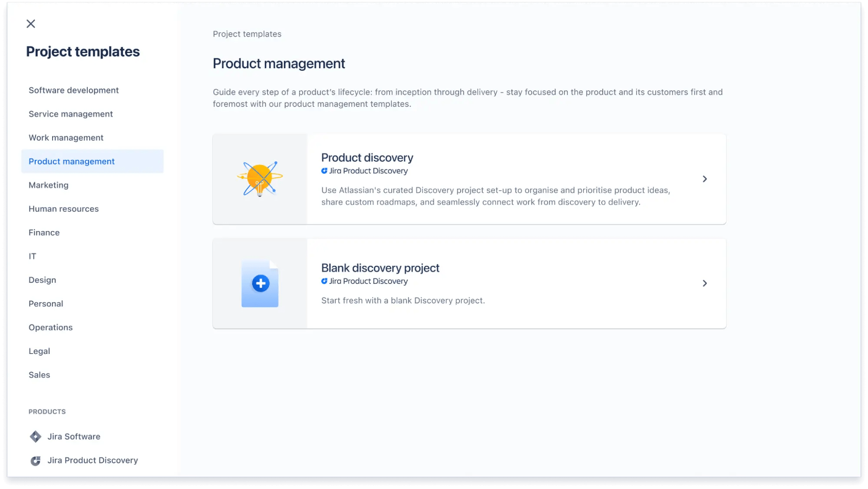This screenshot has height=489, width=868.
Task: Select the currently highlighted Product management item
Action: click(72, 161)
